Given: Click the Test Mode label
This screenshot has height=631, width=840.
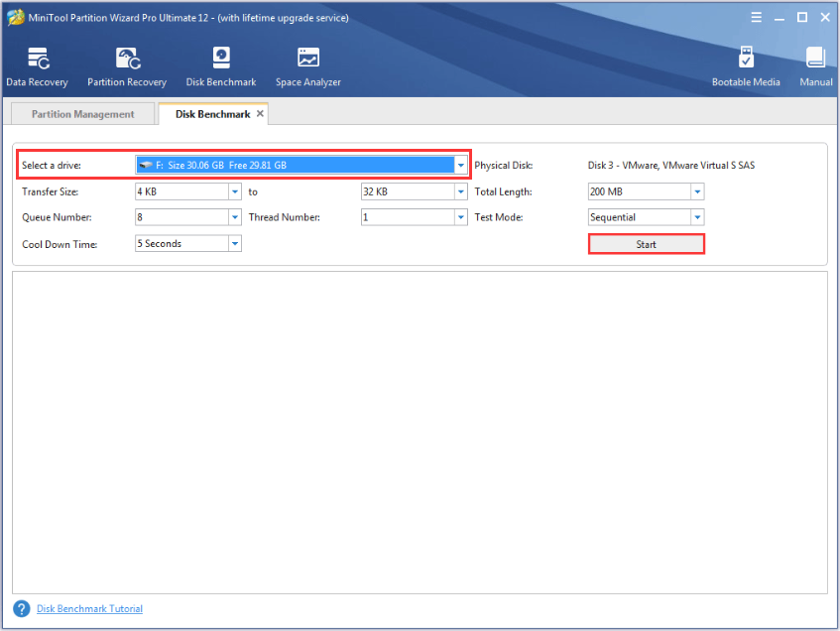Looking at the screenshot, I should (499, 217).
